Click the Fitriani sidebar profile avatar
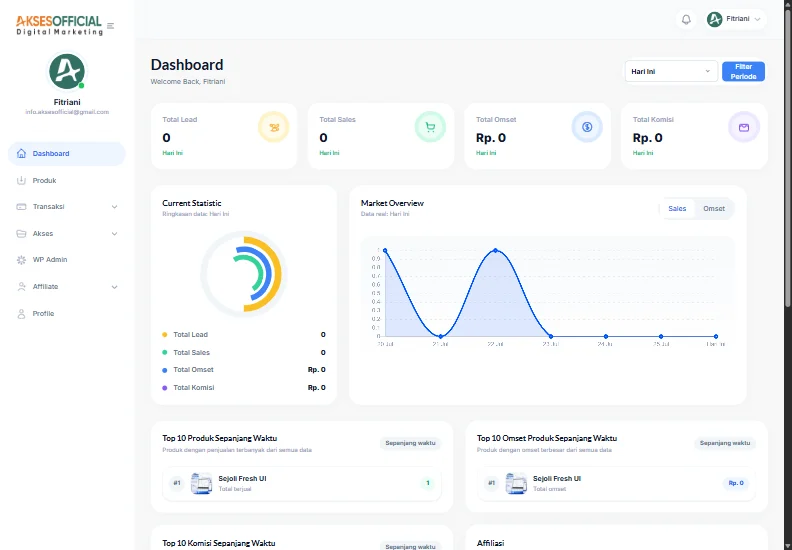Image resolution: width=792 pixels, height=550 pixels. pos(67,71)
